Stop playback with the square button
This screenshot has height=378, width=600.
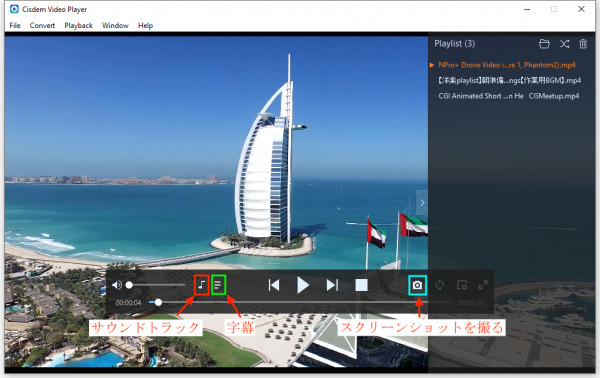pos(361,285)
